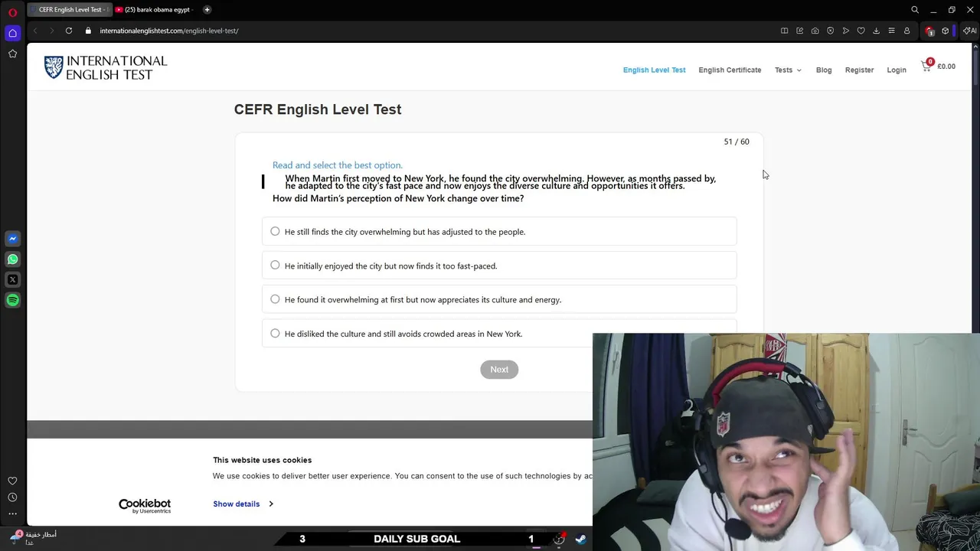The image size is (980, 551).
Task: Open the profile account icon in toolbar
Action: [906, 31]
